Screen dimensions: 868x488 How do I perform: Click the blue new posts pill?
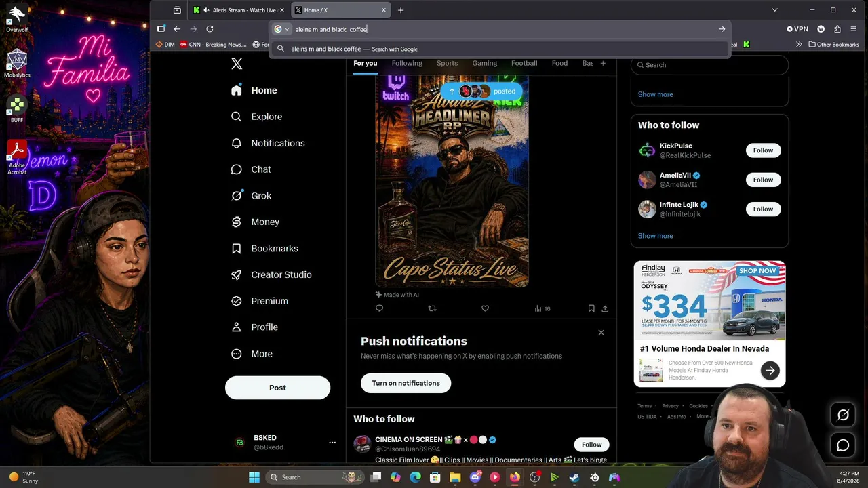[x=481, y=91]
